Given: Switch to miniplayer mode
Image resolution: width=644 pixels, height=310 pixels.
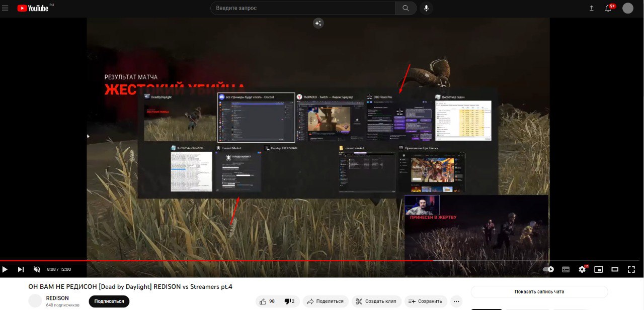Looking at the screenshot, I should click(598, 269).
